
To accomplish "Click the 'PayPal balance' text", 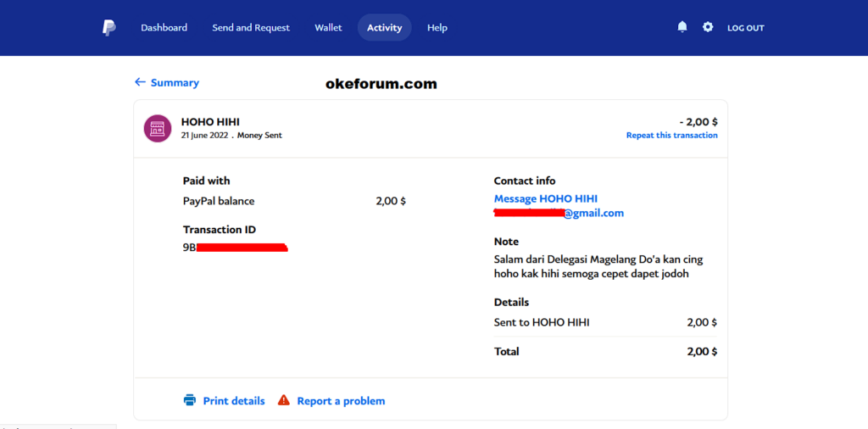I will 219,201.
